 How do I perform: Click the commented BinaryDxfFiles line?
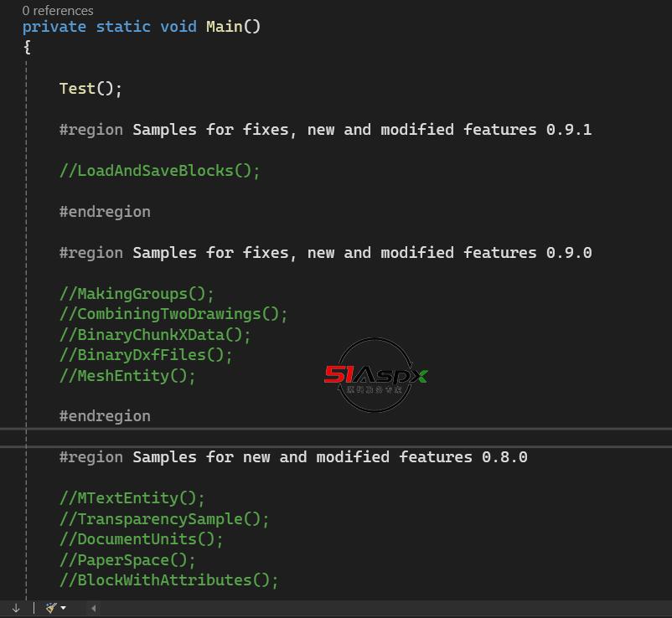tap(146, 355)
